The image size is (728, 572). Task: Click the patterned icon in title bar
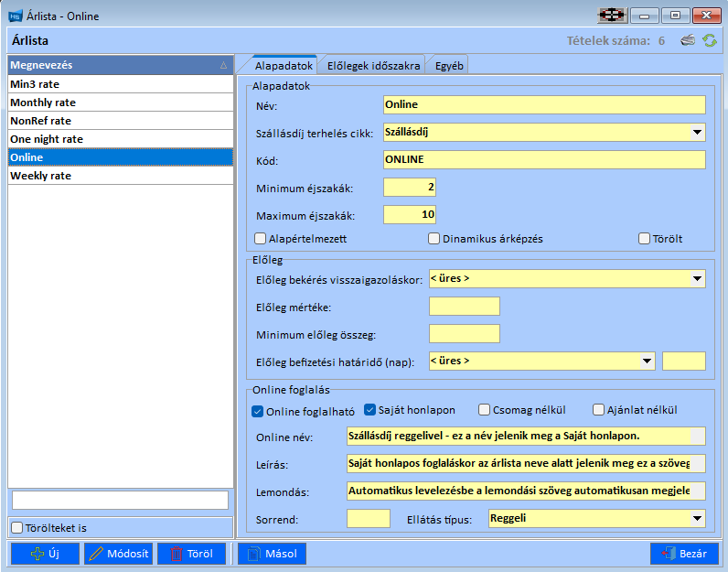point(611,16)
